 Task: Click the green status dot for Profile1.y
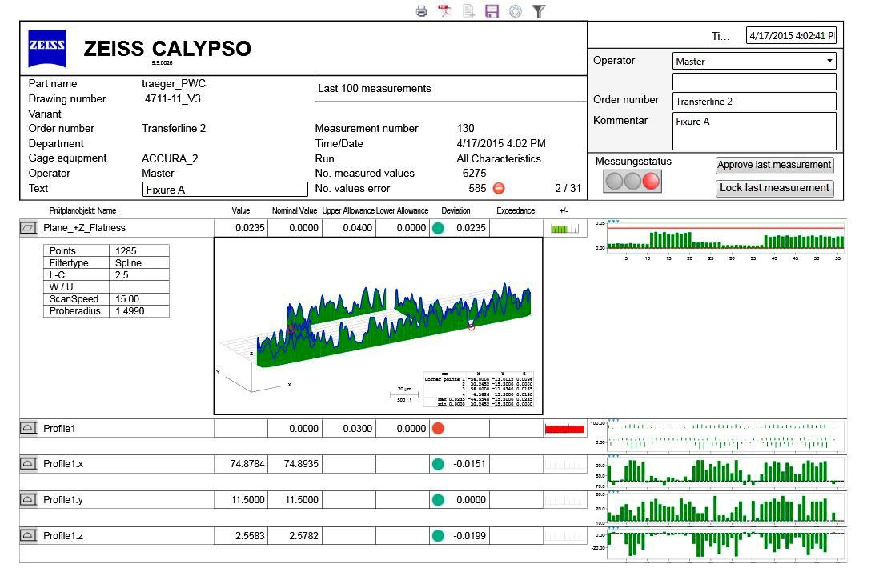[438, 500]
